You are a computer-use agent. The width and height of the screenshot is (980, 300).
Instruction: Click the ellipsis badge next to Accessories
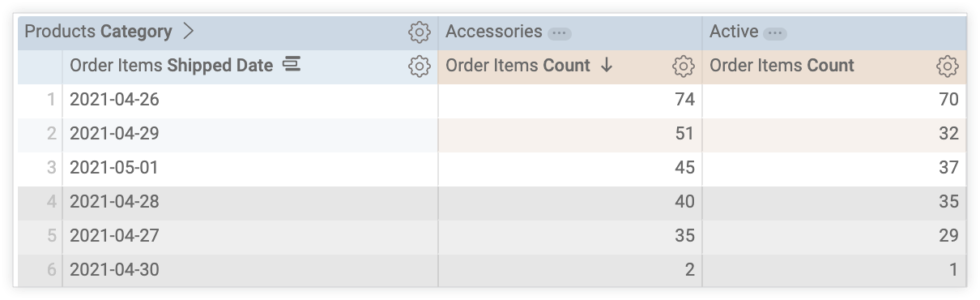coord(560,33)
